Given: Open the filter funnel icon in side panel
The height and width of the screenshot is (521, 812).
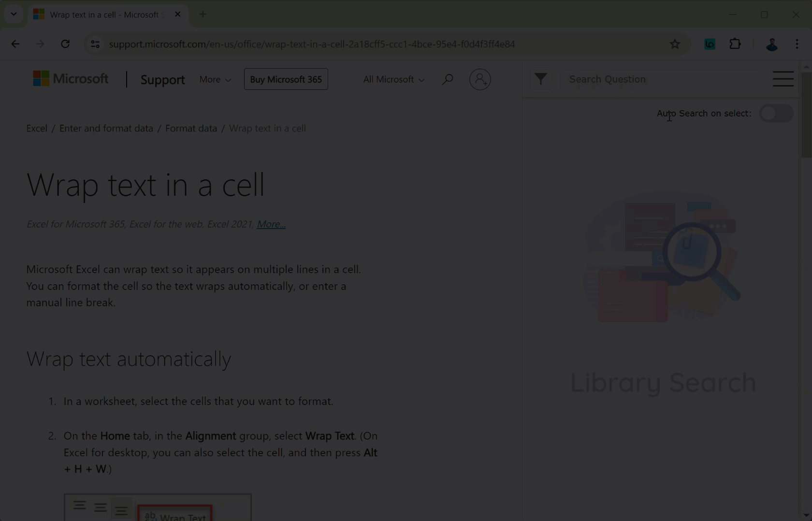Looking at the screenshot, I should tap(541, 79).
